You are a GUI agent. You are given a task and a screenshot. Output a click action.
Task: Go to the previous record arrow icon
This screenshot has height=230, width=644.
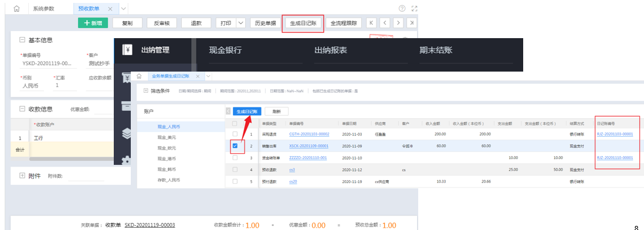click(x=384, y=23)
